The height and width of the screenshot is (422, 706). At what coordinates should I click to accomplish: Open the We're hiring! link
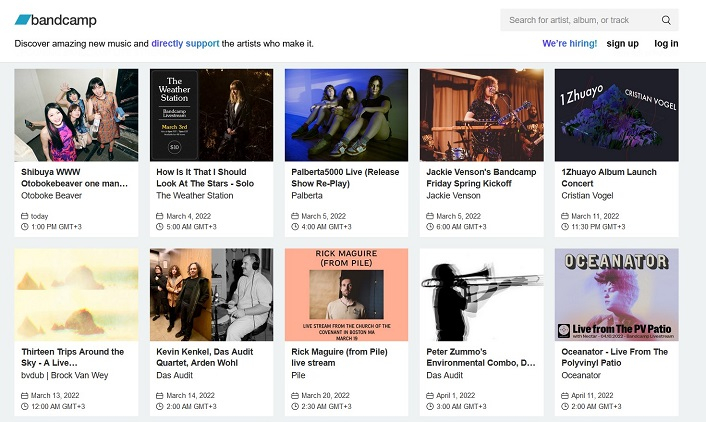click(x=569, y=44)
